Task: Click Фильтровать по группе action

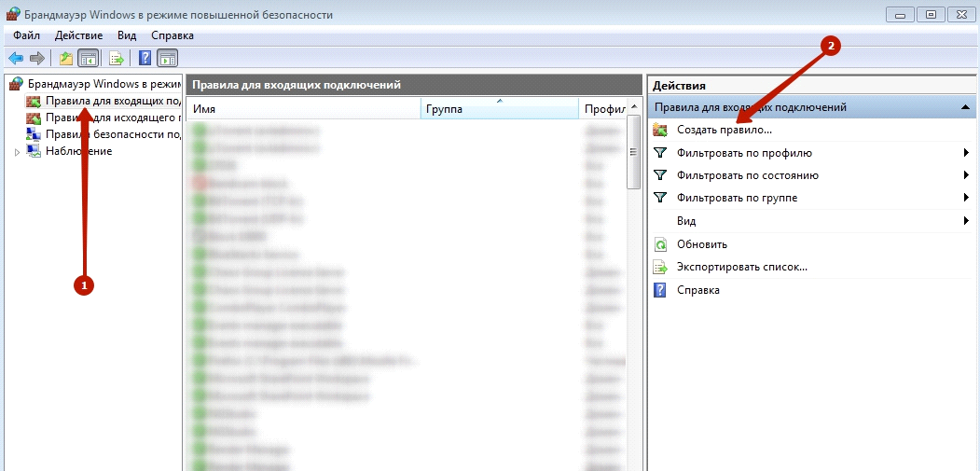Action: (x=737, y=198)
